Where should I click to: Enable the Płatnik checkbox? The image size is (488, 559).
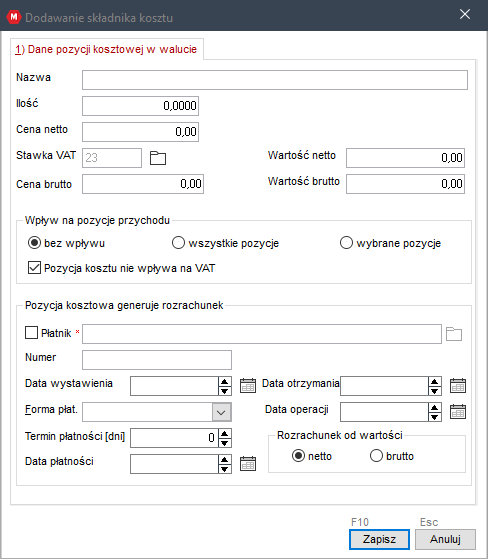(x=31, y=333)
